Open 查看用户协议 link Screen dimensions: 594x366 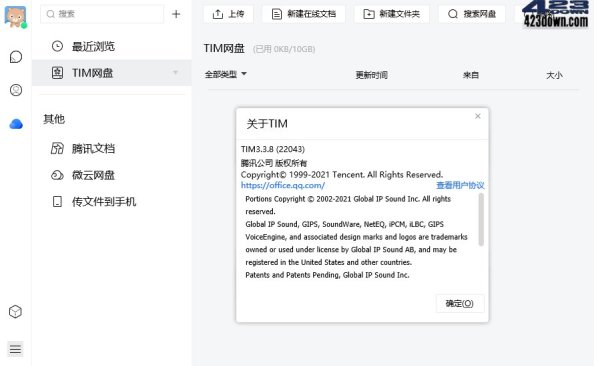[x=460, y=185]
